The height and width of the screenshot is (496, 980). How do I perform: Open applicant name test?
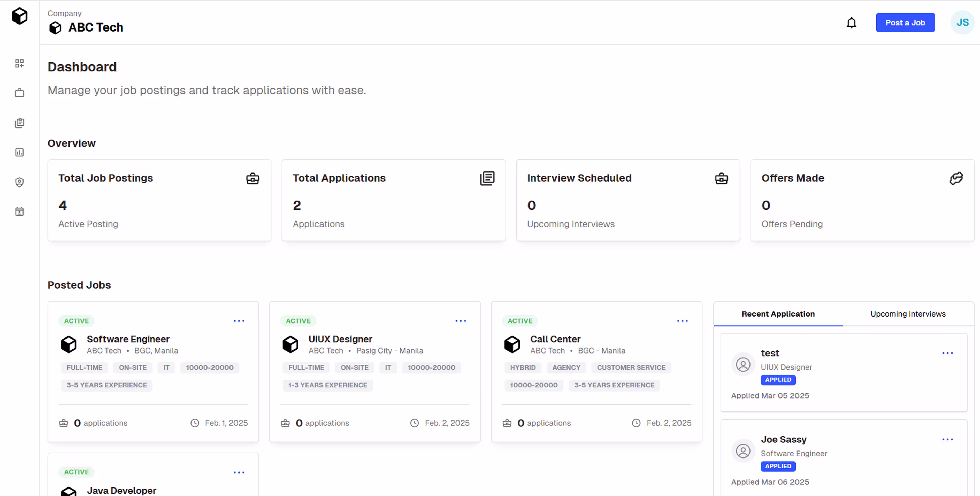click(770, 353)
